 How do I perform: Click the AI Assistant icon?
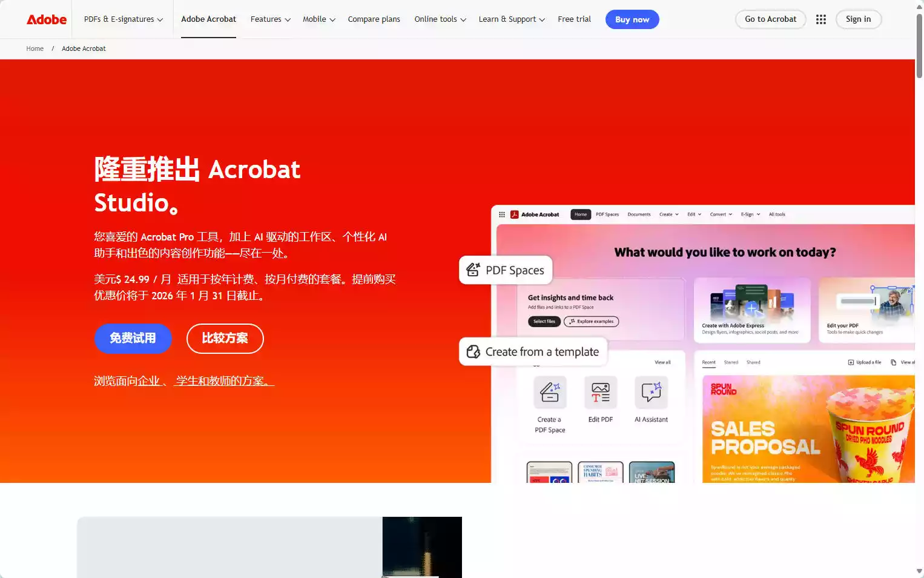[652, 392]
